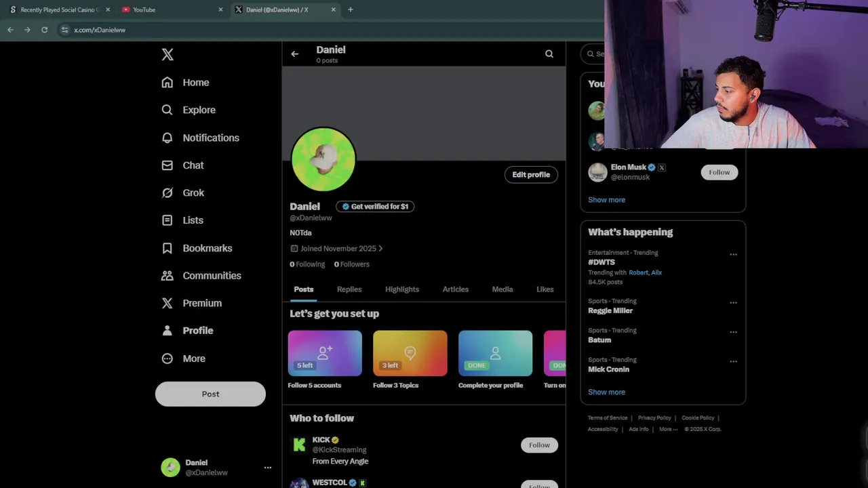Reload the browser page
Screen dimensions: 868x488
pos(44,30)
